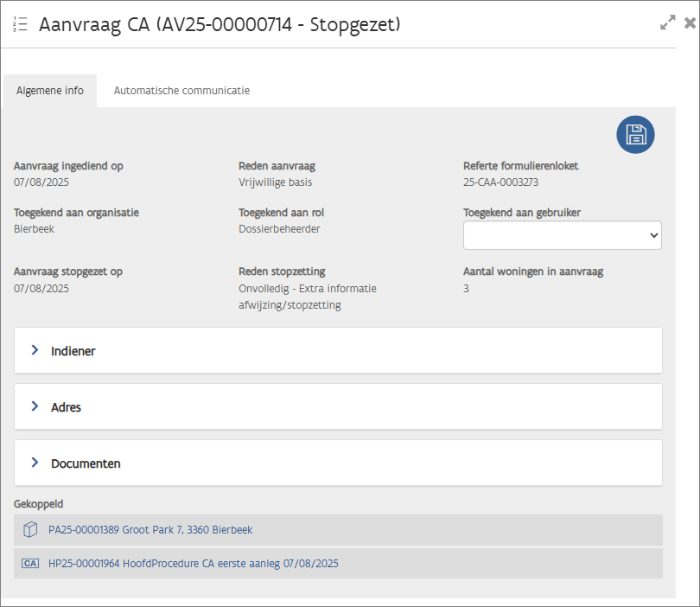Click the box icon beside PA25-00001389
700x607 pixels.
tap(30, 530)
